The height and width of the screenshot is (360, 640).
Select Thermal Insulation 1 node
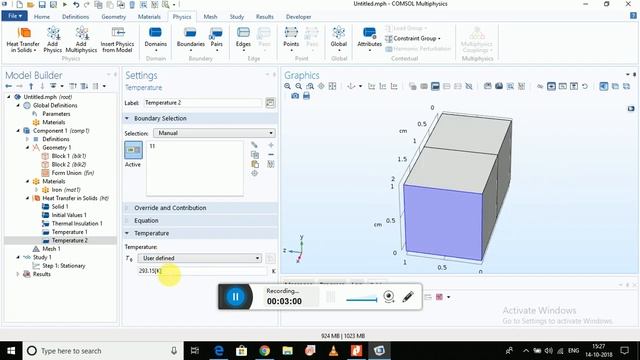click(77, 223)
